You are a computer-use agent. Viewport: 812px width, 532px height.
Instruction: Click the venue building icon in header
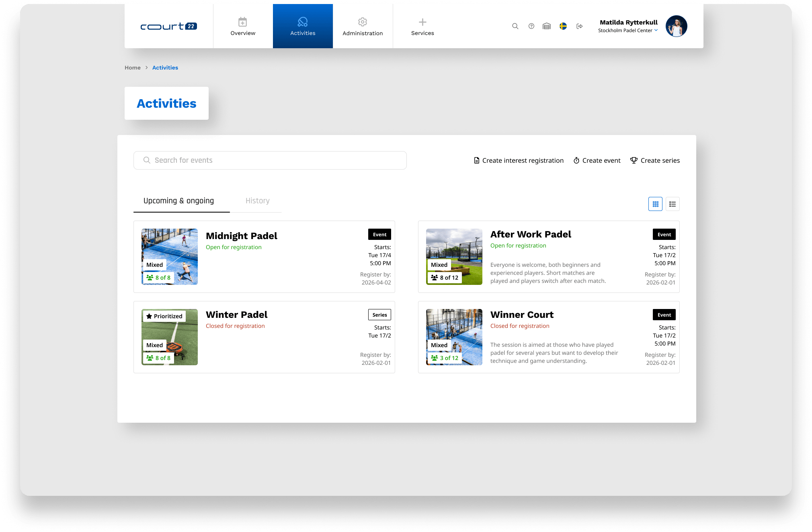pos(547,26)
